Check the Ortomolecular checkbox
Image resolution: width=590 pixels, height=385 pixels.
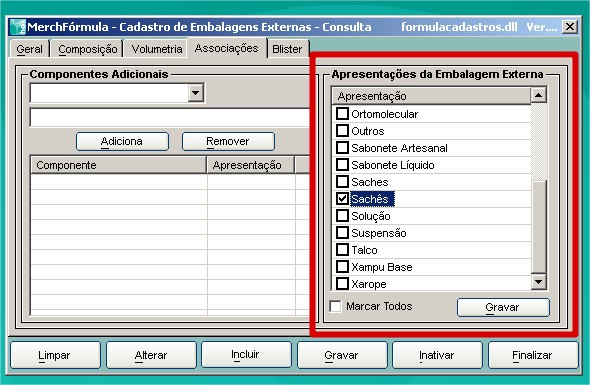(x=342, y=114)
